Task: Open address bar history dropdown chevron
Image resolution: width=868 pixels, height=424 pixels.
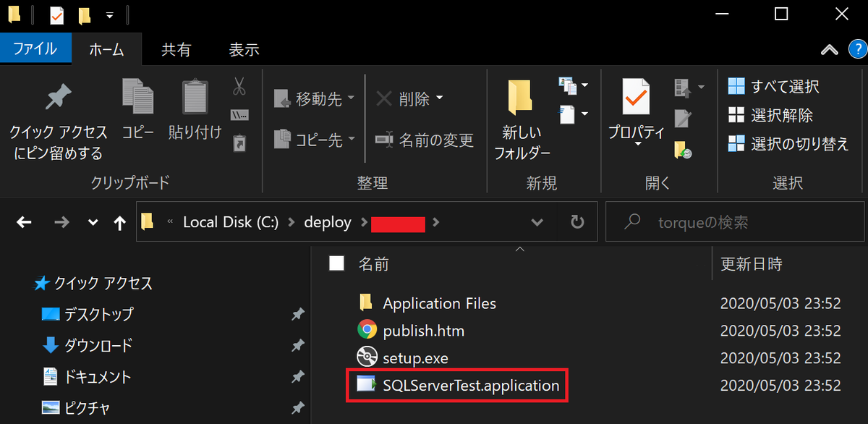Action: [537, 222]
